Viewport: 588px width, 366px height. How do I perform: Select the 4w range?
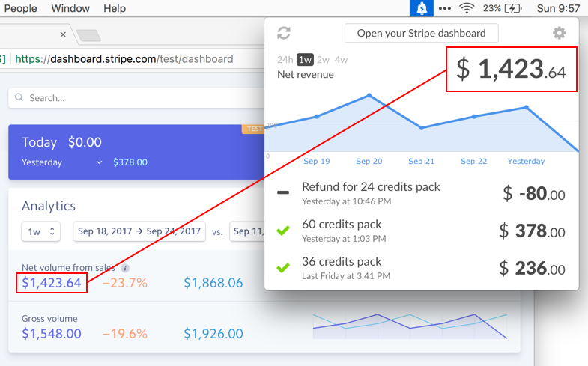coord(341,60)
